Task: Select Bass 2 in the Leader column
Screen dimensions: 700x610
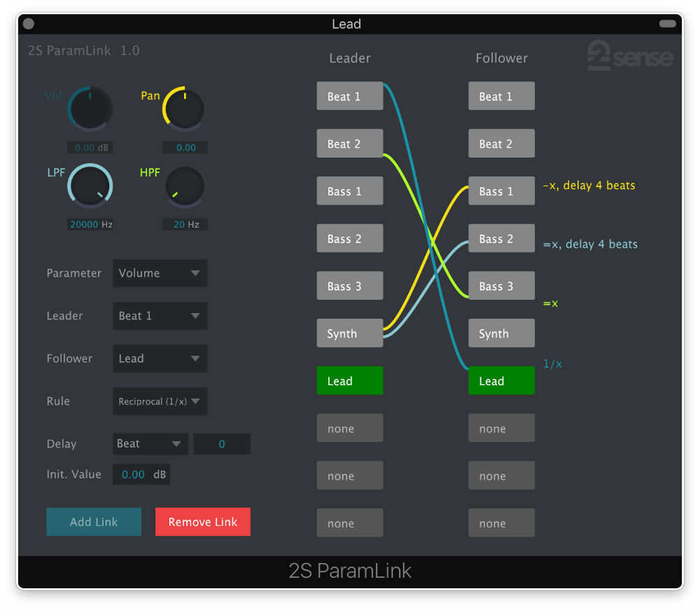Action: [350, 238]
